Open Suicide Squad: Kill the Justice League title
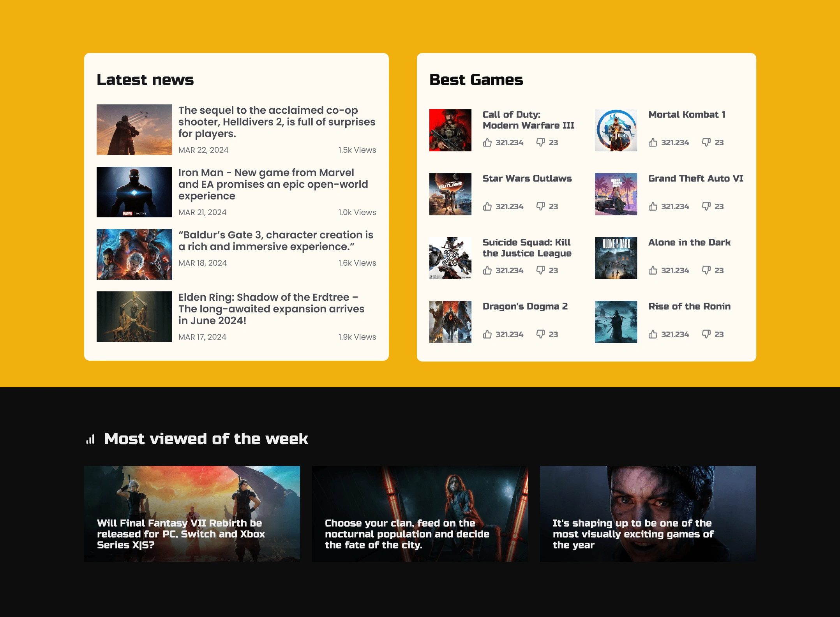 point(527,248)
